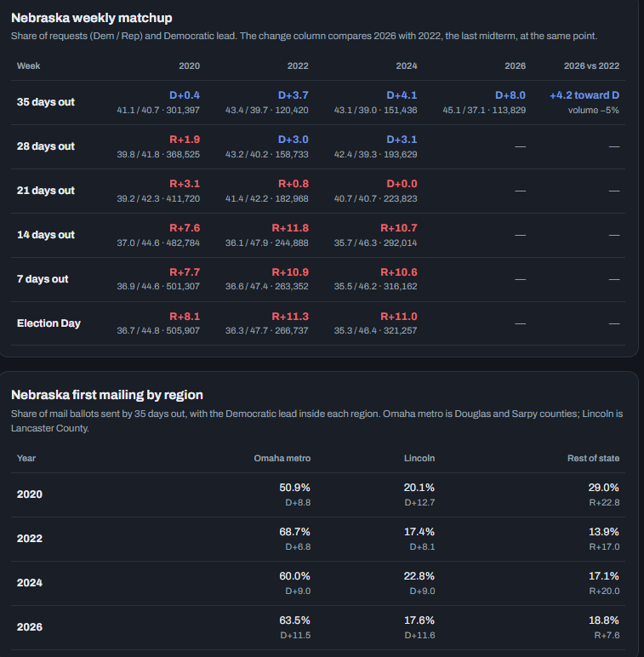
Task: Click '39.8 / 41.8 · 368,525' detail
Action: click(x=158, y=155)
